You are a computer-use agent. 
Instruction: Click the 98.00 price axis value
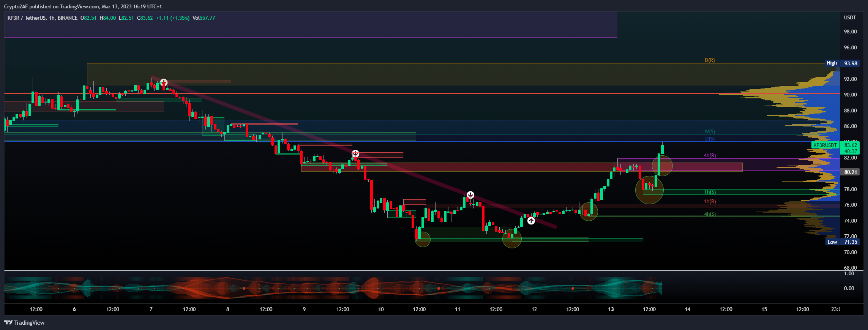(x=850, y=32)
